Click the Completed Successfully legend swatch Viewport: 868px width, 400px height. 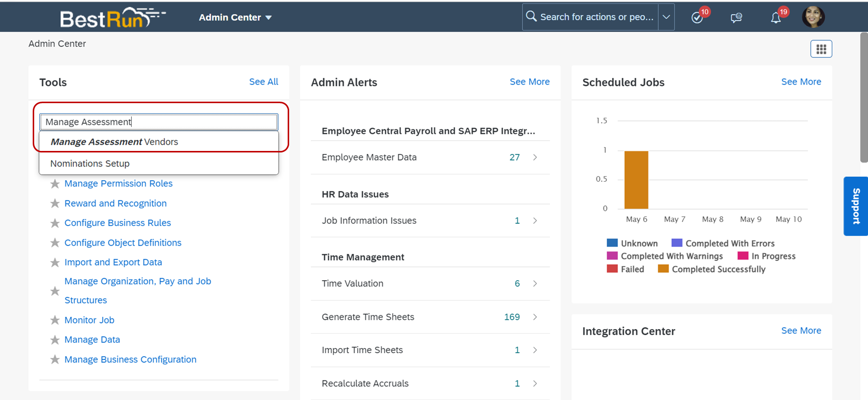coord(663,269)
